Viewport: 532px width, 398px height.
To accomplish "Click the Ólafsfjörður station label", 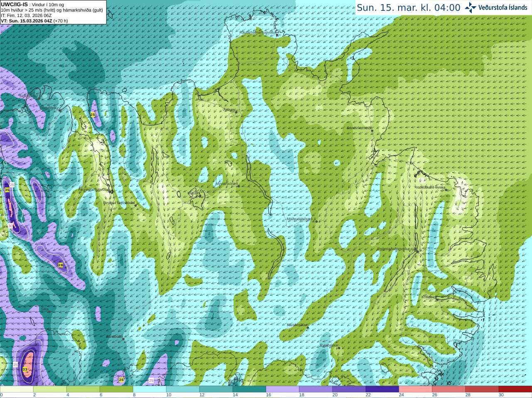I will click(x=49, y=108).
